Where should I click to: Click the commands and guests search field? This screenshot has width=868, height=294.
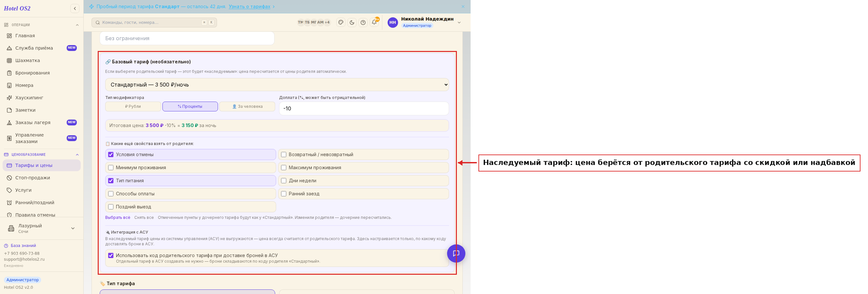pyautogui.click(x=154, y=23)
